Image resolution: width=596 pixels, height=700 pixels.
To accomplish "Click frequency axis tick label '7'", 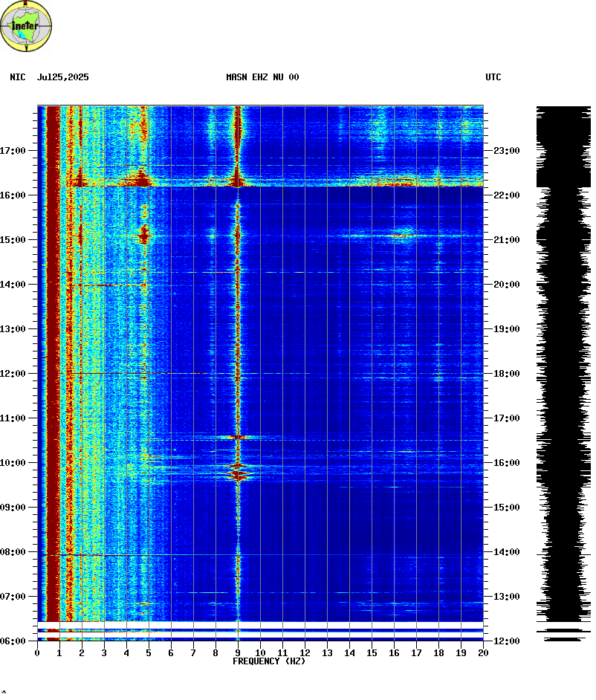I will [x=193, y=653].
